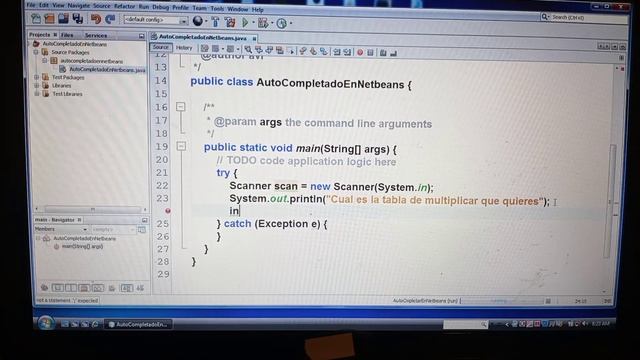
Task: Click the History view button
Action: [184, 48]
